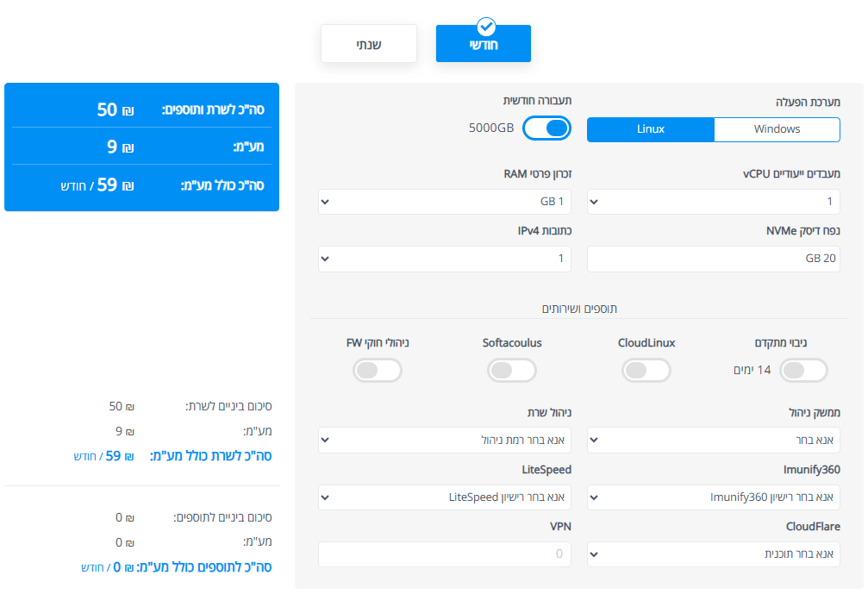Open the vCPU processors dropdown
Screen dimensions: 868x594
[713, 201]
